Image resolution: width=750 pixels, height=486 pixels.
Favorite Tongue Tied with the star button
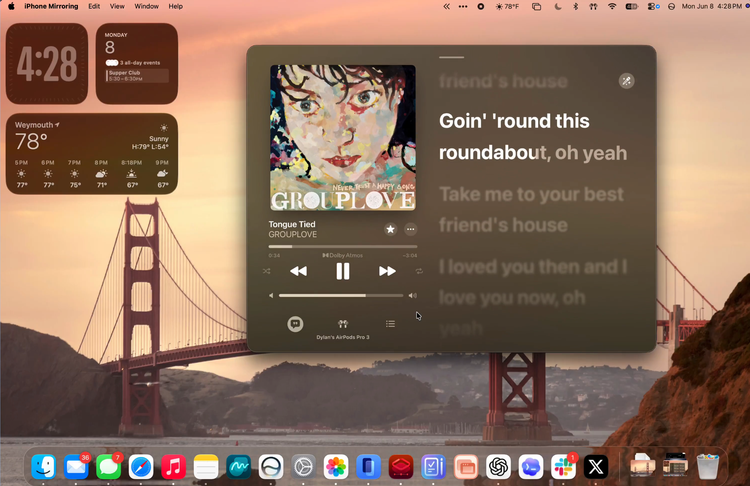(390, 230)
